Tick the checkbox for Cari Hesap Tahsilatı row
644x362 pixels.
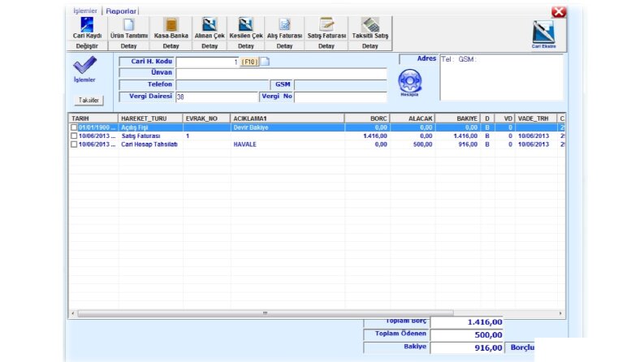74,144
